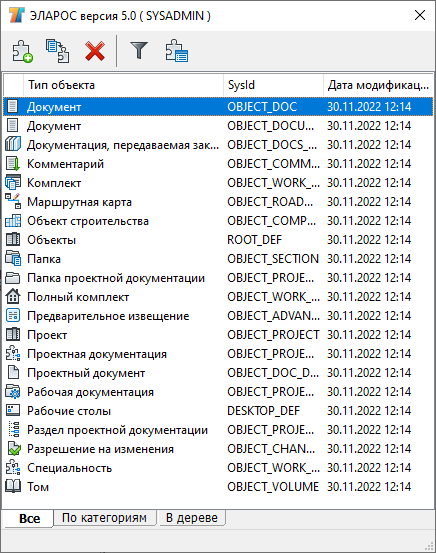Click the Объекты row icon
Viewport: 436px width, 553px height.
pyautogui.click(x=13, y=240)
